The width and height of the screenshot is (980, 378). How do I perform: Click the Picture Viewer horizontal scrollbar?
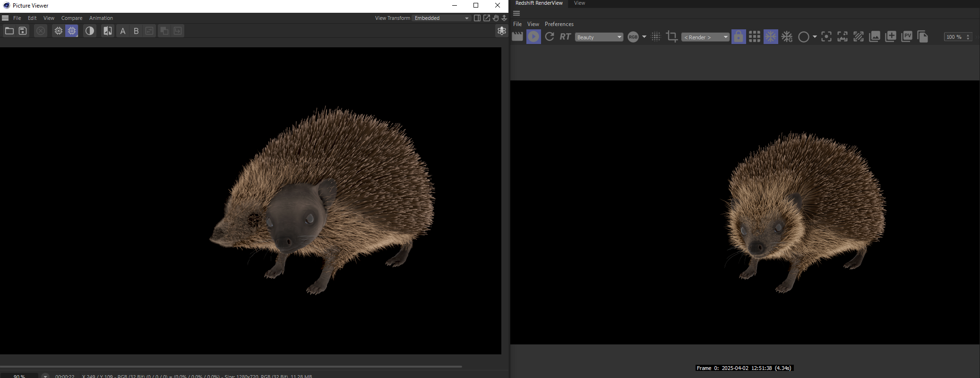click(231, 366)
